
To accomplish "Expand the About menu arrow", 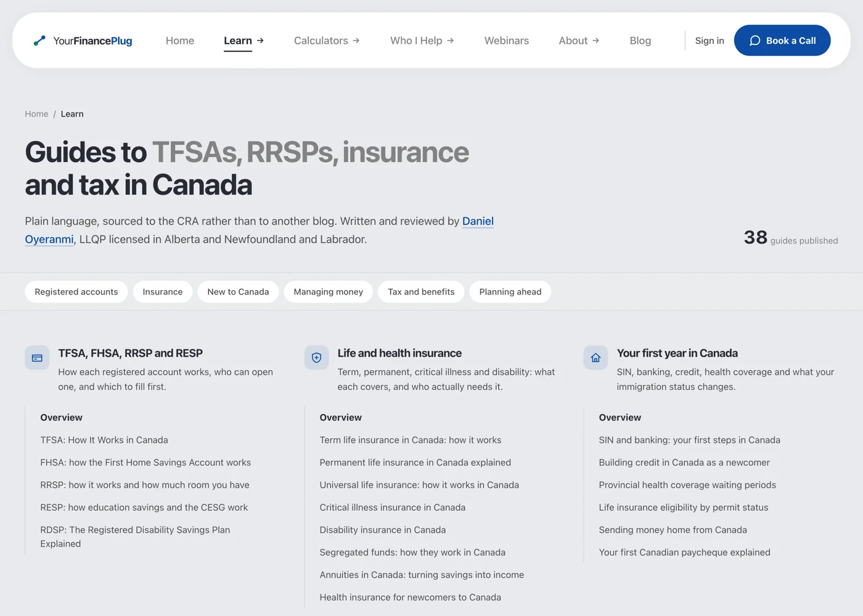I will tap(596, 41).
